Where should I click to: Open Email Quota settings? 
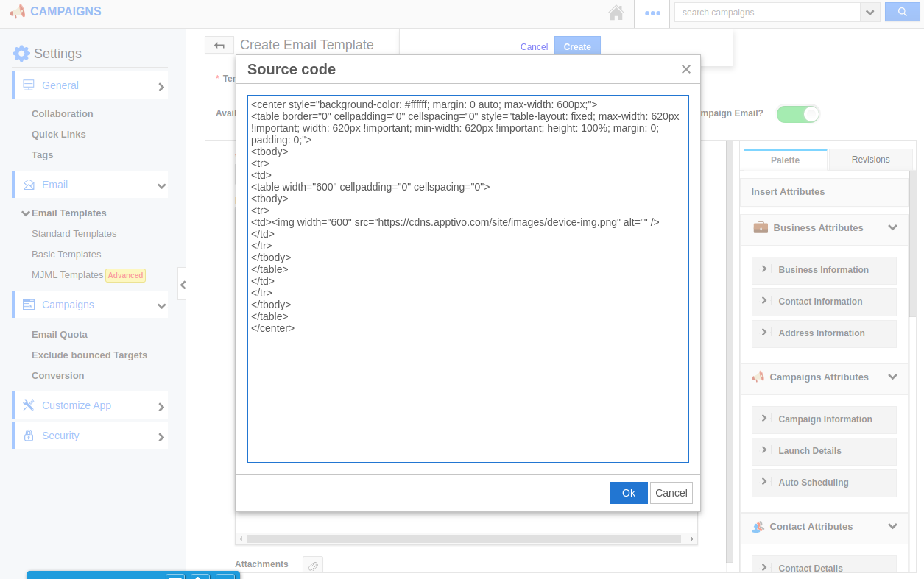[x=60, y=335]
